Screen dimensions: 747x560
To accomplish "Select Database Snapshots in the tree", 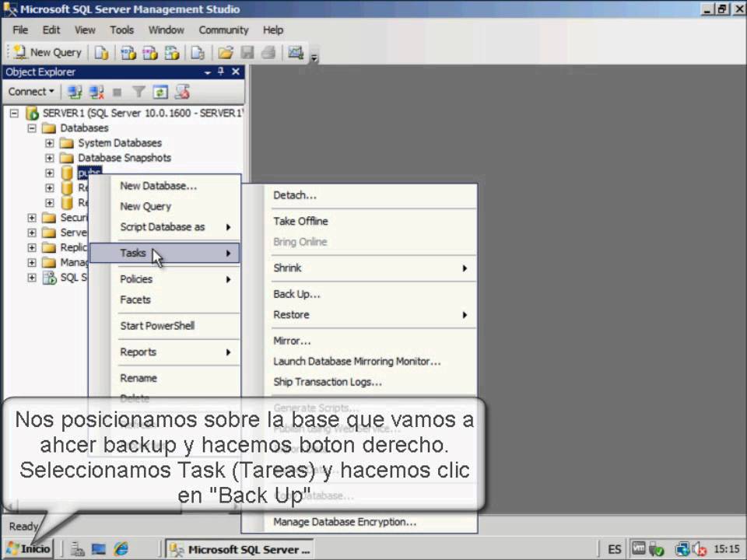I will (124, 158).
